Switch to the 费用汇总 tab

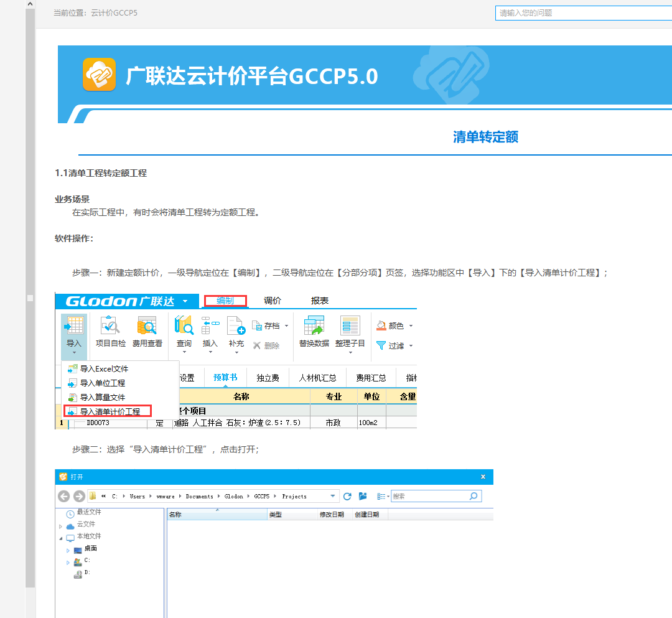[x=371, y=378]
